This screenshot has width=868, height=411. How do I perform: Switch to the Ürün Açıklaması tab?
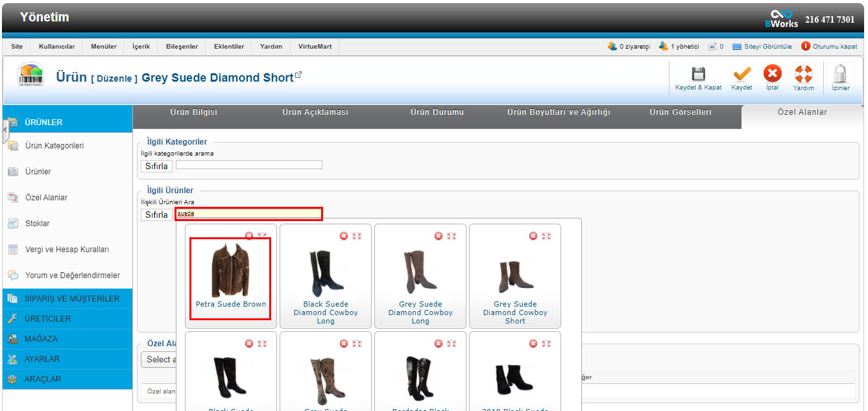click(x=315, y=112)
